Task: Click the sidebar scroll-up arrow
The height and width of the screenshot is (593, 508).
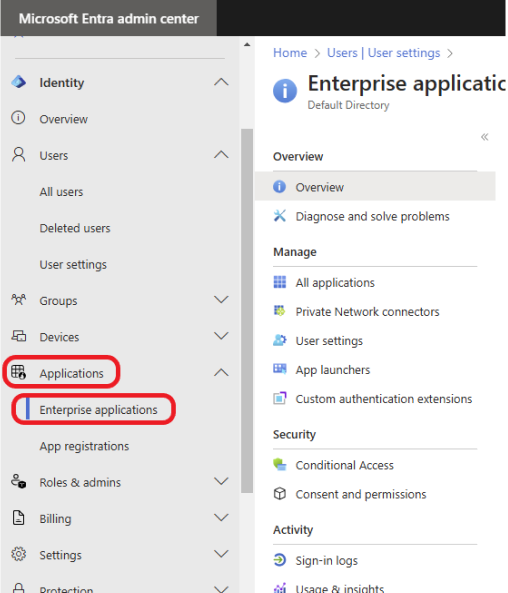Action: point(247,45)
